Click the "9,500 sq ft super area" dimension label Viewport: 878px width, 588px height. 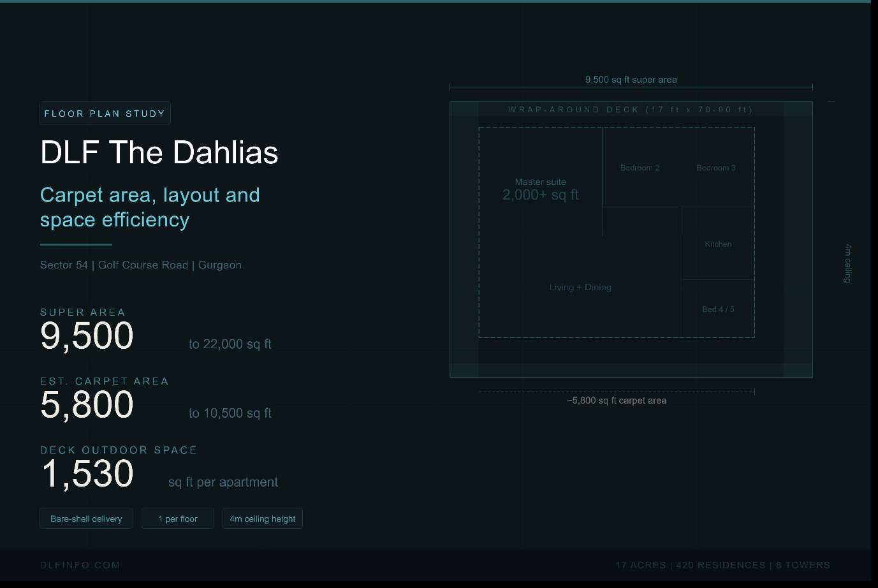coord(631,80)
